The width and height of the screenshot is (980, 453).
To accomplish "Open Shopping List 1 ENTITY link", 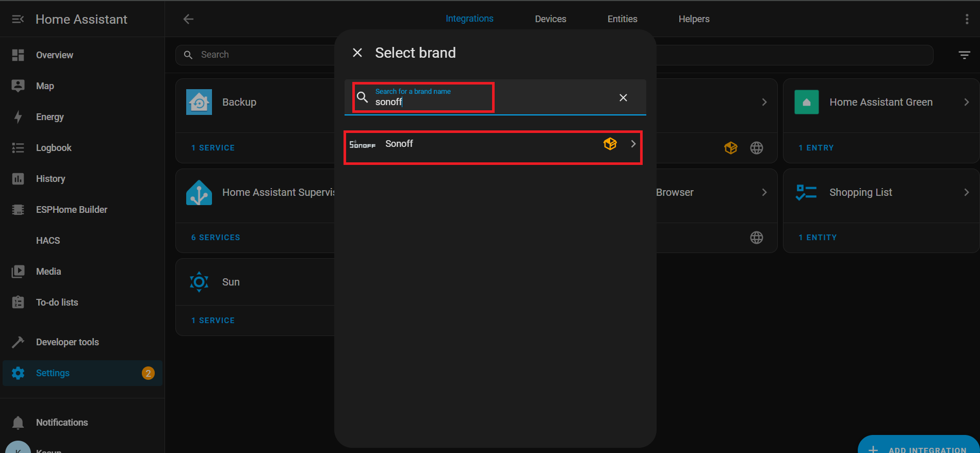I will [x=818, y=238].
